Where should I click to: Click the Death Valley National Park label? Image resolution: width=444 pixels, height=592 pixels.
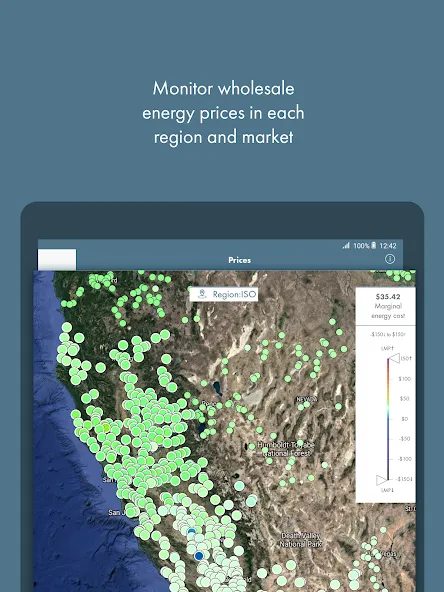301,540
